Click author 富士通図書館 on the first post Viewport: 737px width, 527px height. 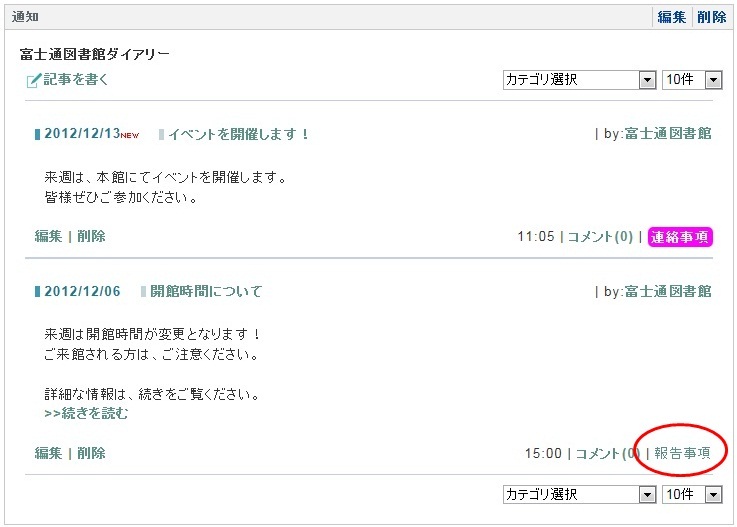click(x=668, y=134)
